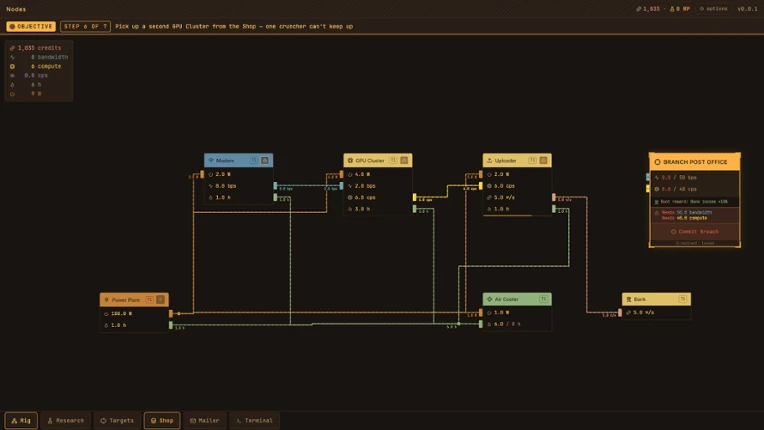Switch to the Rig tab
Viewport: 764px width, 430px height.
coord(21,420)
